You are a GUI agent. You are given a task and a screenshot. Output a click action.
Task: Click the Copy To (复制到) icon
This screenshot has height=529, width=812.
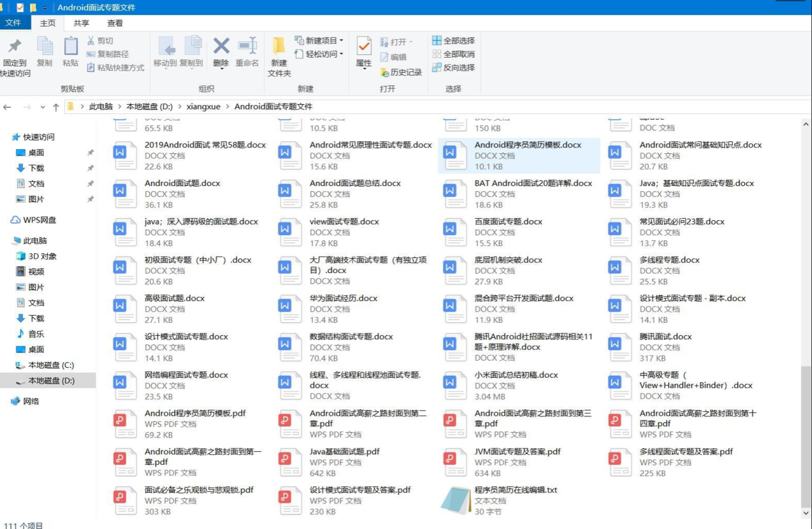coord(193,46)
